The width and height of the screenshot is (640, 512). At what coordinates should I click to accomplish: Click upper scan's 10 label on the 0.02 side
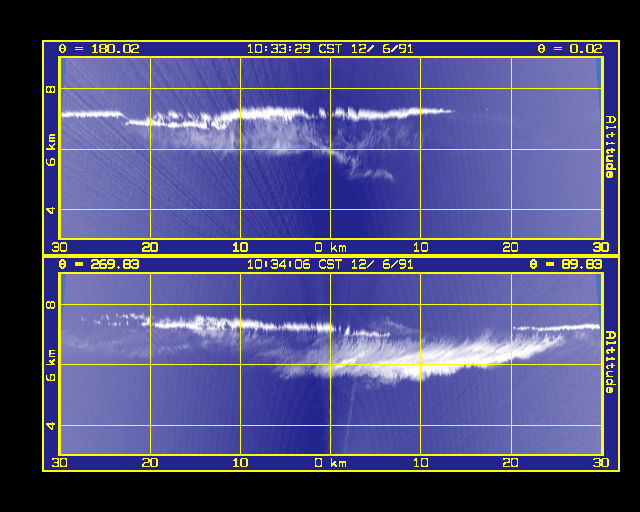(421, 247)
